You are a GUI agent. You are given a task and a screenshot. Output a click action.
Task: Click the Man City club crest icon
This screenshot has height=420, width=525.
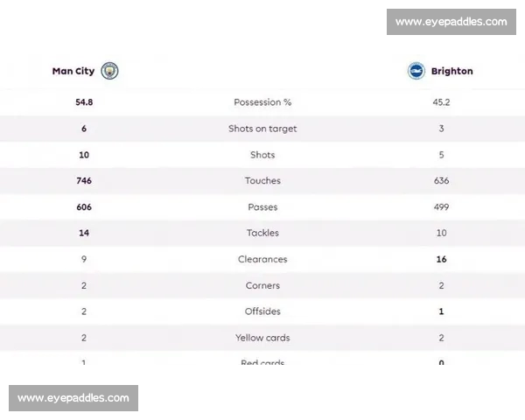click(109, 71)
